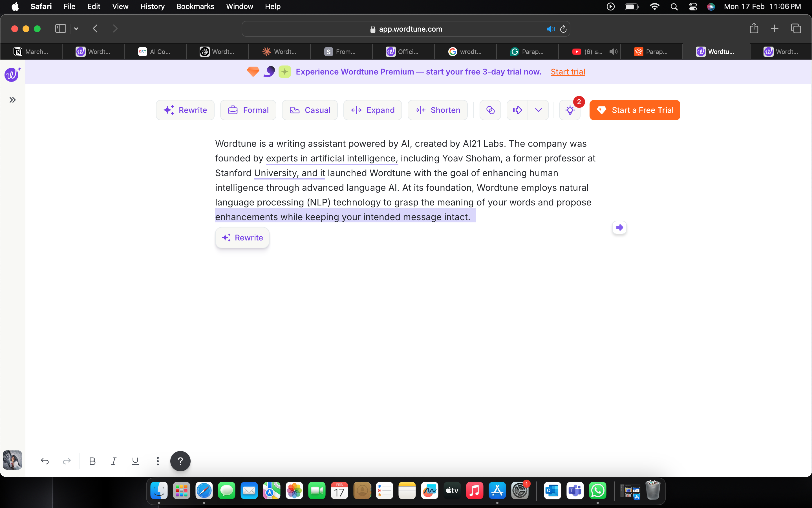
Task: Open WhatsApp from the Dock
Action: (x=598, y=491)
